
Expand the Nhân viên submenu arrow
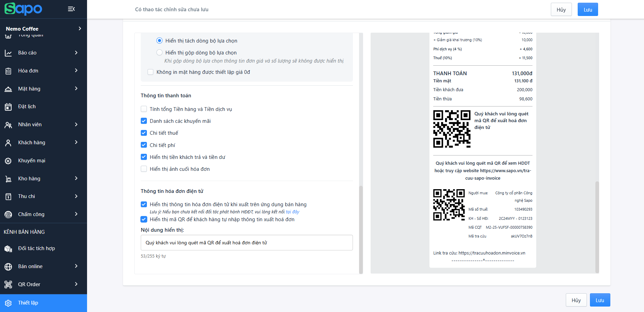tap(76, 125)
